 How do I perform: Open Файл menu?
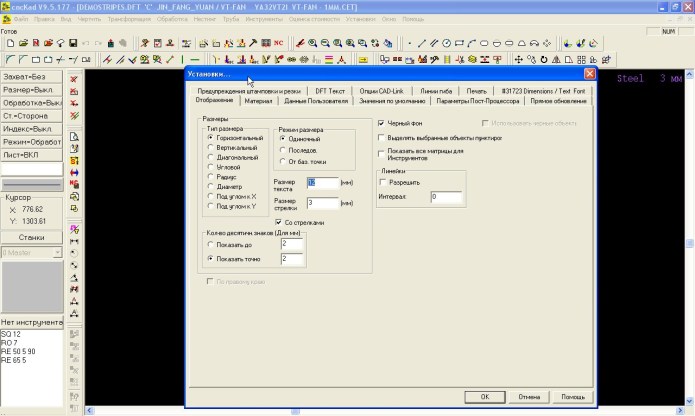coord(21,19)
